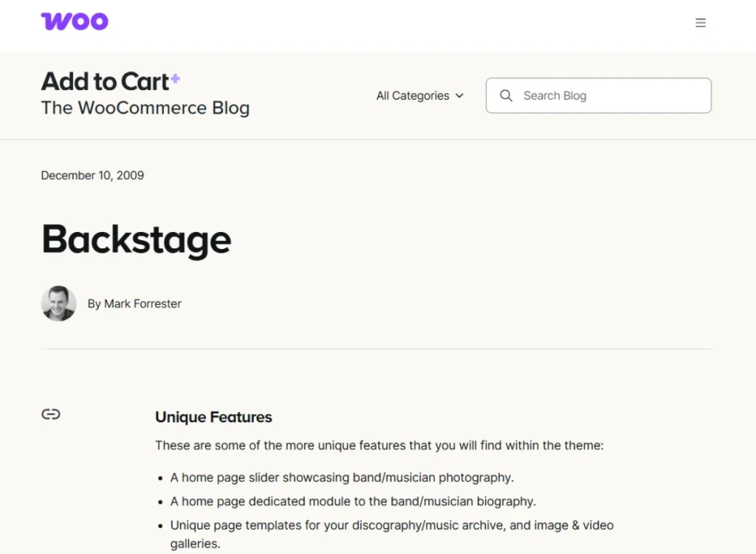Image resolution: width=756 pixels, height=554 pixels.
Task: Click the December 10, 2009 date
Action: coord(92,175)
